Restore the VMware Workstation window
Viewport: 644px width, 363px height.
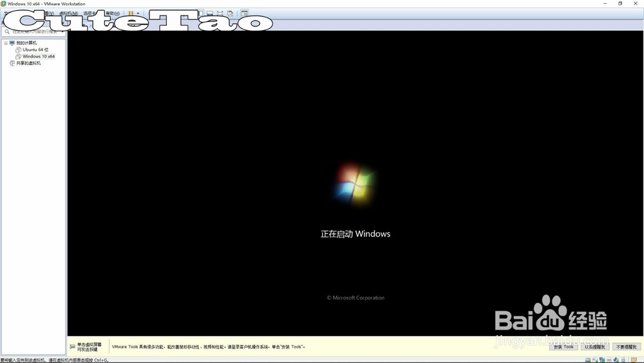click(x=620, y=4)
